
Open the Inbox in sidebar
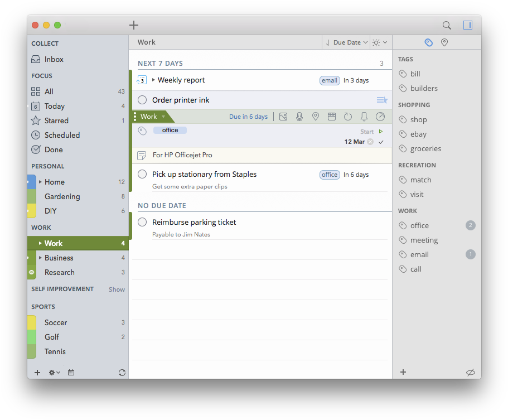[54, 59]
